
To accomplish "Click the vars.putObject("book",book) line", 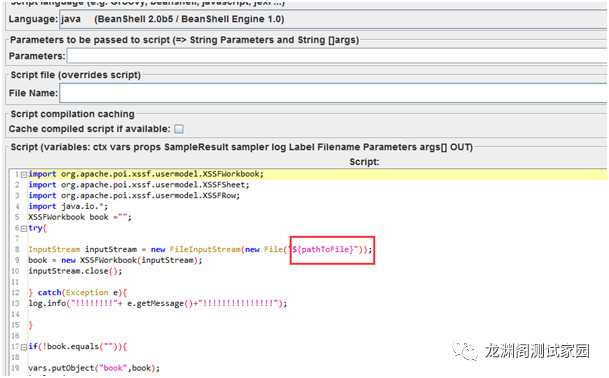I will 94,368.
